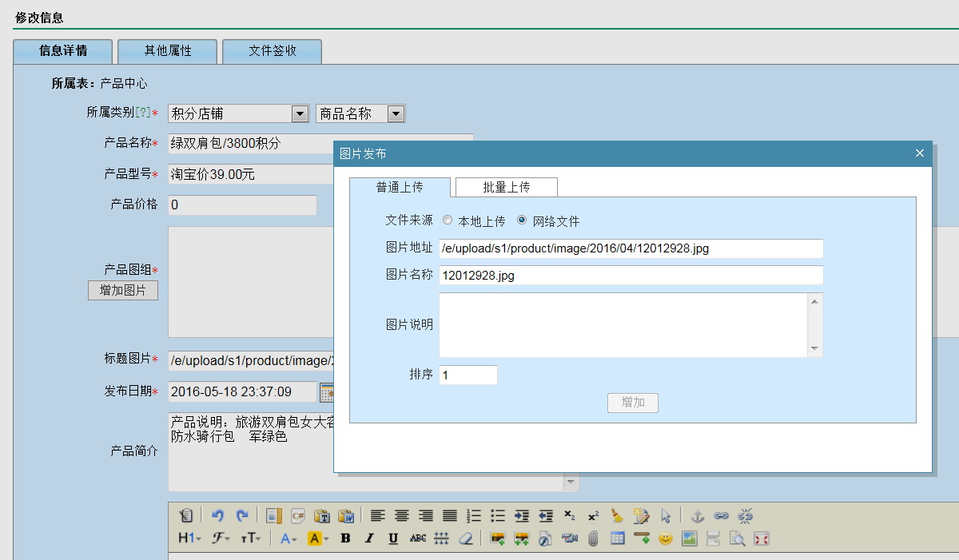Insert attachment using the paperclip icon
Viewport: 959px width, 560px height.
(x=593, y=538)
